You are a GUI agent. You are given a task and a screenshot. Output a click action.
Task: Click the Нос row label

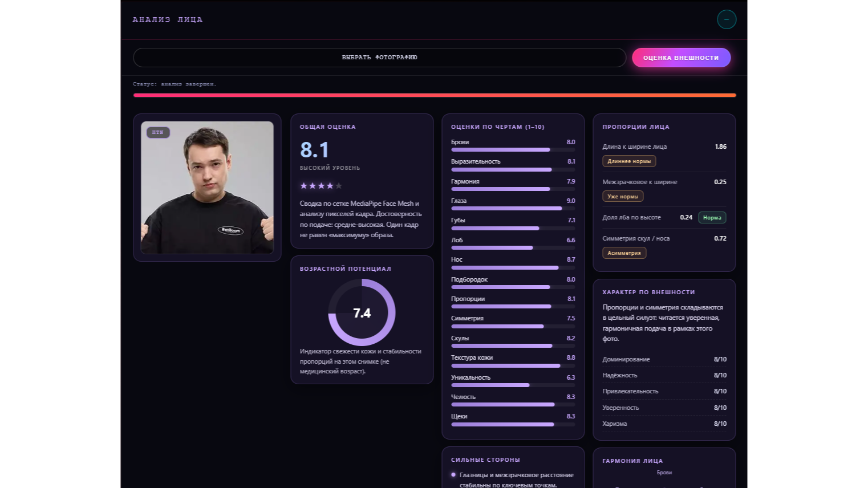457,259
